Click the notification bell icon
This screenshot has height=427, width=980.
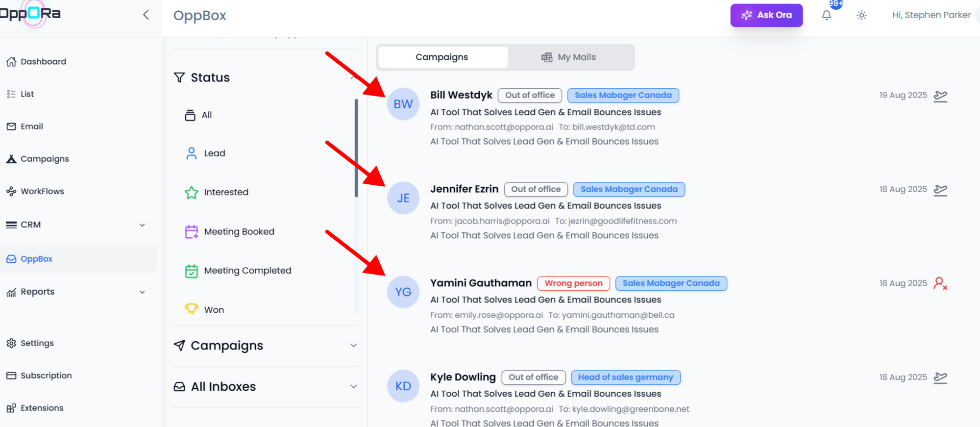tap(826, 15)
